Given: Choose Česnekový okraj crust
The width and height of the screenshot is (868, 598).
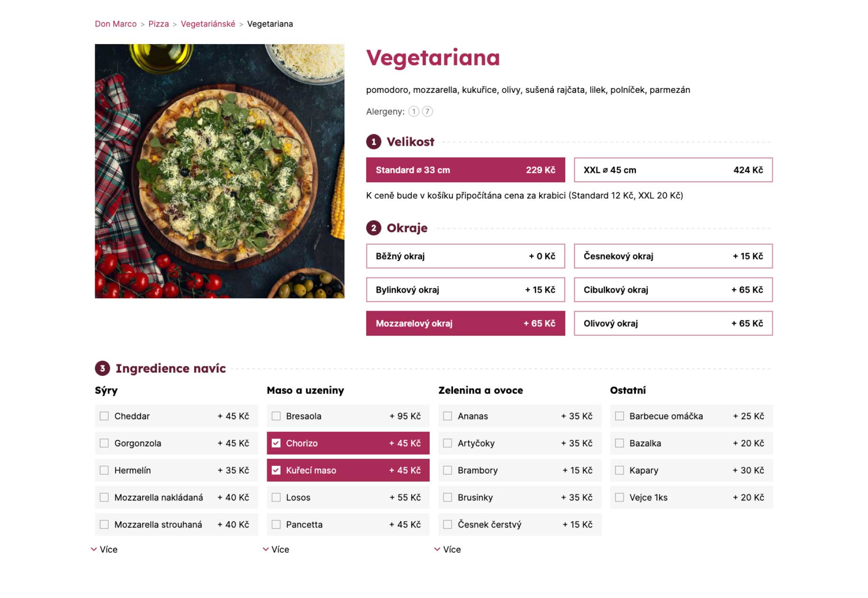Looking at the screenshot, I should (673, 256).
